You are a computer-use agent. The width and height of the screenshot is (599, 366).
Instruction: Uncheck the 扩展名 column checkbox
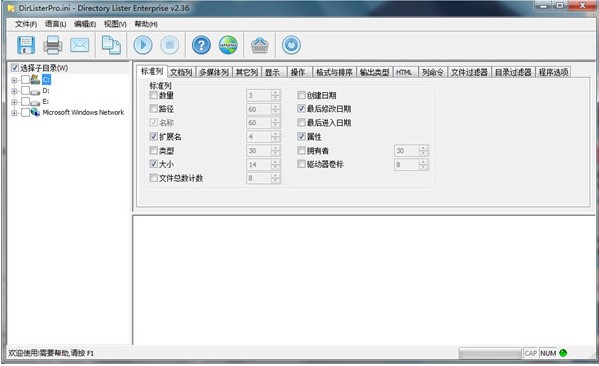153,136
